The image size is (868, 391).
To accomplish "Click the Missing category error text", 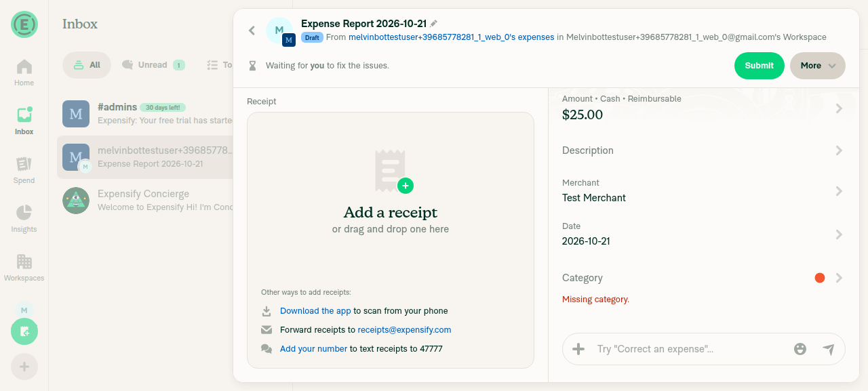I will (x=595, y=300).
